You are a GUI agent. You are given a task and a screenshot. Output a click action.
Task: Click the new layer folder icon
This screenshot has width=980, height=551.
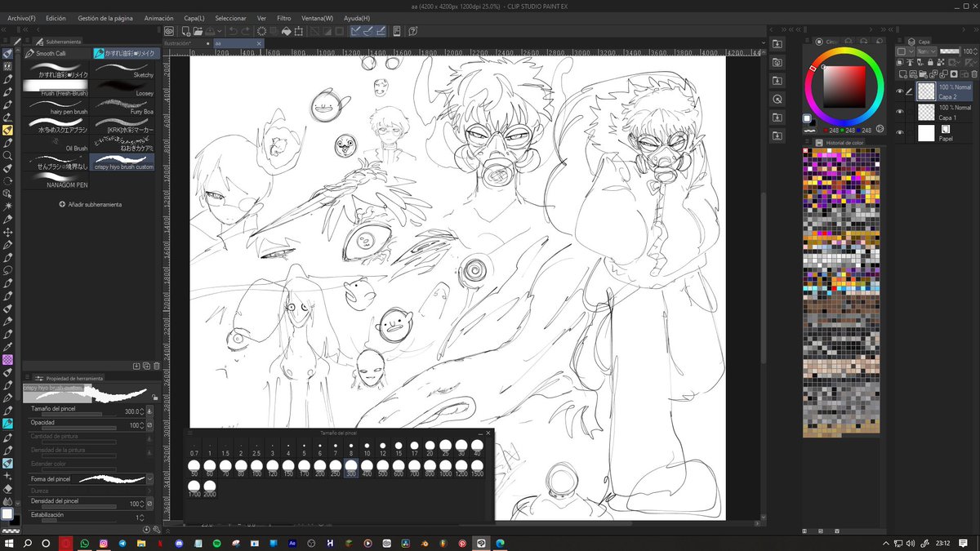923,74
